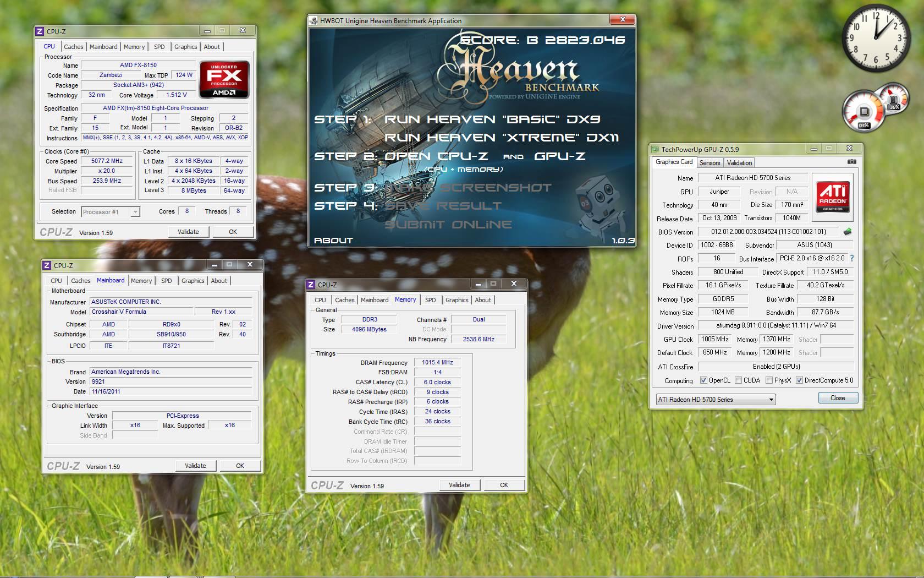Toggle the OpenCL checkbox in GPU-Z

click(703, 380)
